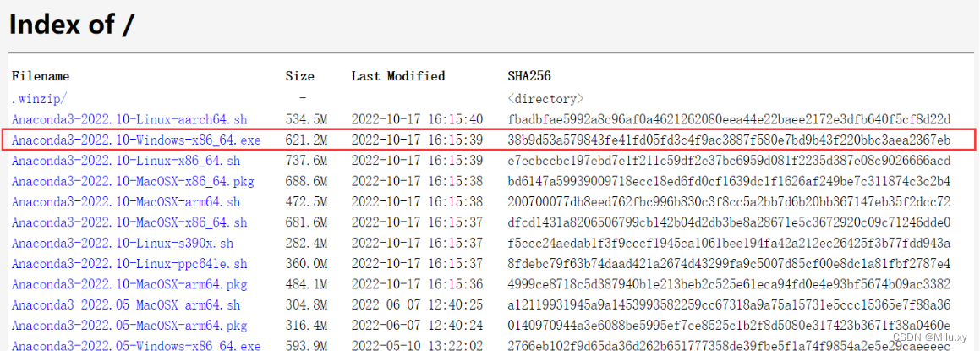
Task: Select the SHA256 hash starting with e7ecbccbc197
Action: click(x=730, y=161)
